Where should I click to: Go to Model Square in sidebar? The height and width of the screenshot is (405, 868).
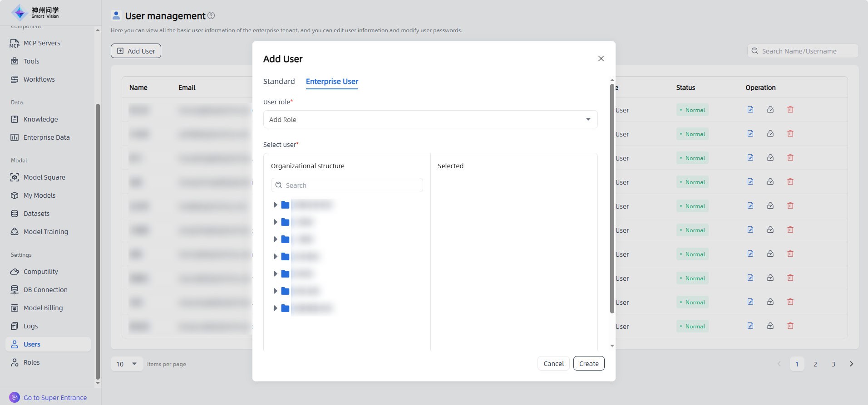pos(44,177)
